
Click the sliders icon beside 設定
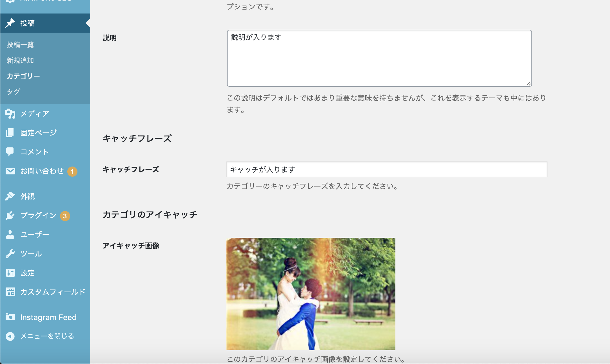click(10, 273)
